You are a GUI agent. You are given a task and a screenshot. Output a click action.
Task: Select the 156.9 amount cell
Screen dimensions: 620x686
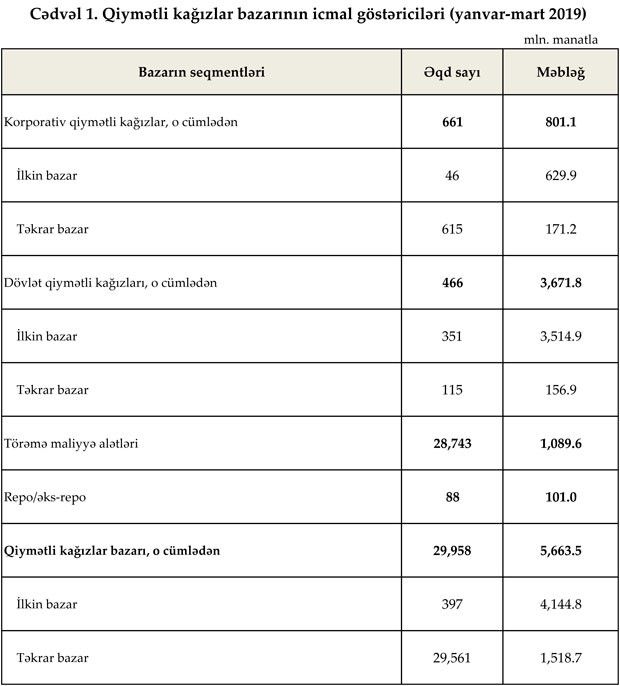[560, 390]
